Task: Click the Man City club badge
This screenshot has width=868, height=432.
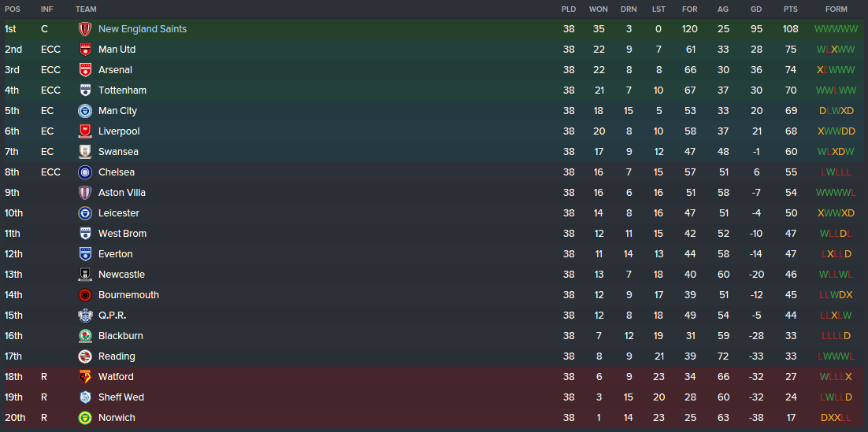Action: pos(85,111)
